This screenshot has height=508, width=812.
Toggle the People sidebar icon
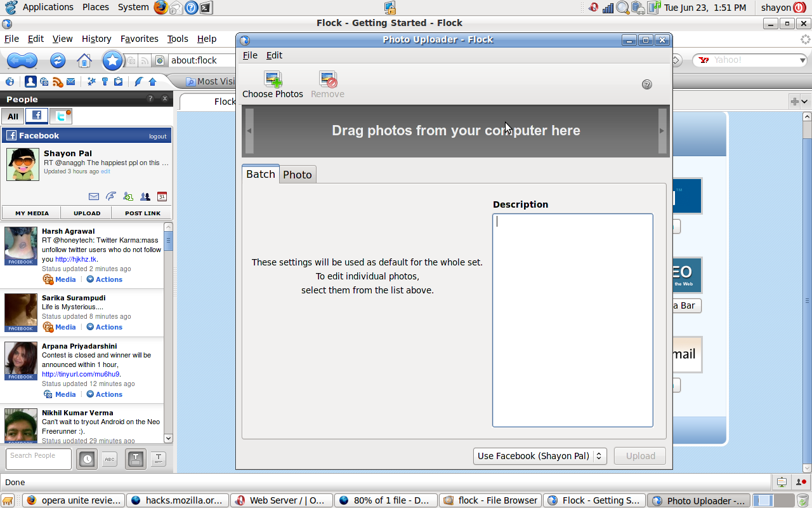pos(30,82)
